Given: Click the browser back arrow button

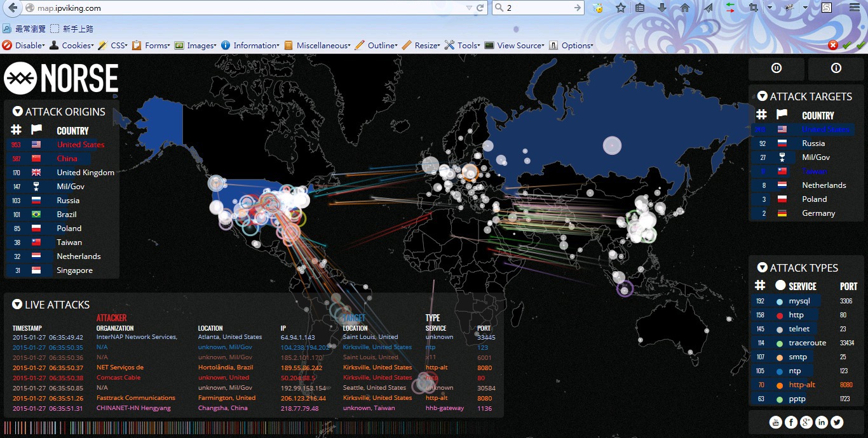Looking at the screenshot, I should [13, 8].
